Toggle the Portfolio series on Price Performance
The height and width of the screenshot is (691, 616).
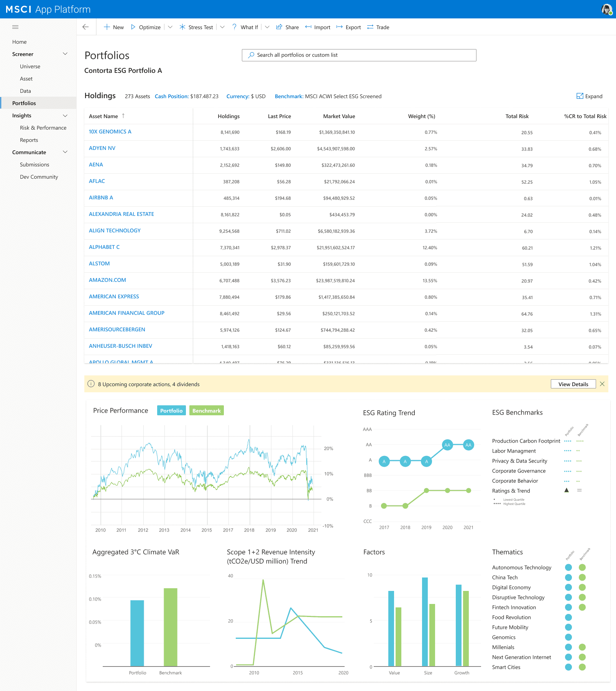(x=171, y=410)
